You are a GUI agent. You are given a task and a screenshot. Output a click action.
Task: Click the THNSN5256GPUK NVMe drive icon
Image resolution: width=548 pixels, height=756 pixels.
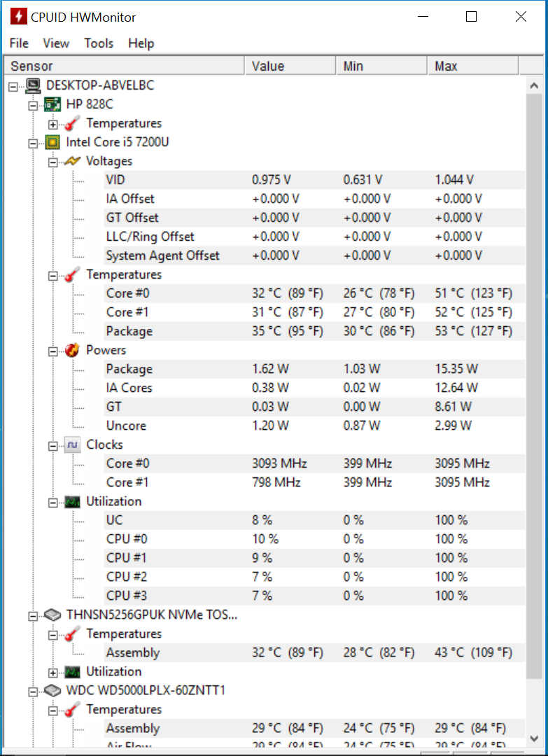click(52, 615)
